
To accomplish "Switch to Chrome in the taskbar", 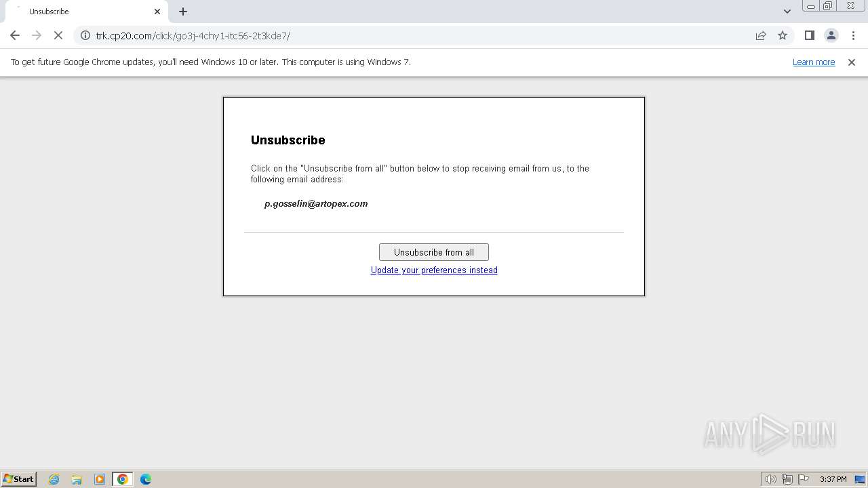I will click(x=123, y=479).
